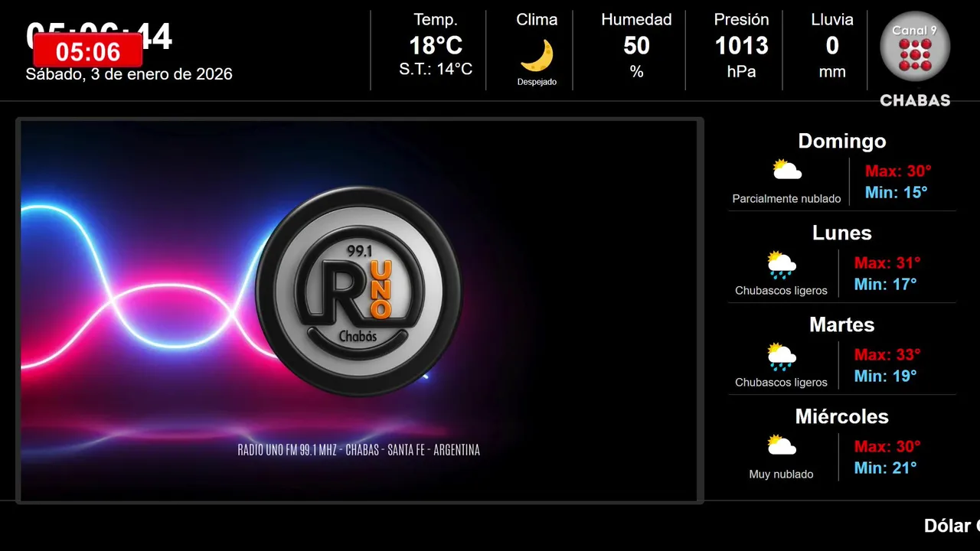The width and height of the screenshot is (980, 551).
Task: Click the Domingo partly cloudy icon
Action: [786, 170]
